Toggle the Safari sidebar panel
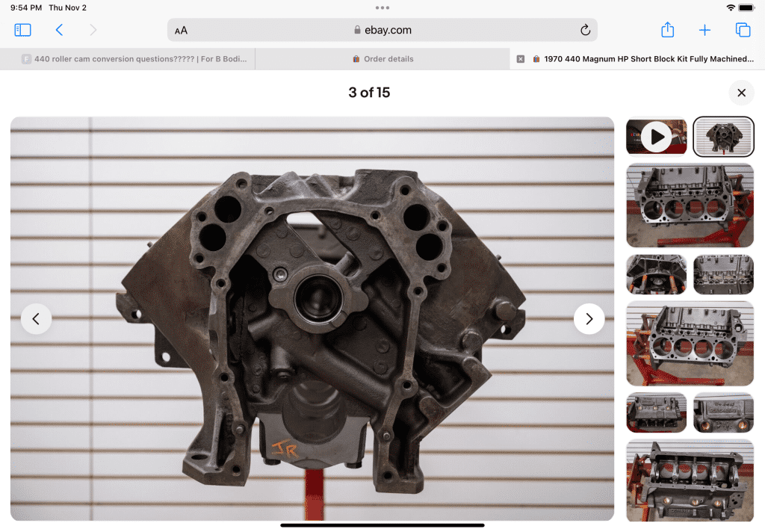 coord(23,30)
